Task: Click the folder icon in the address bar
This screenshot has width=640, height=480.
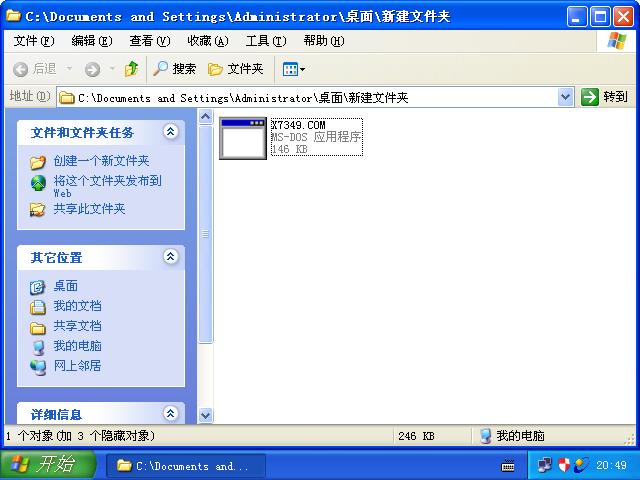Action: pyautogui.click(x=67, y=98)
